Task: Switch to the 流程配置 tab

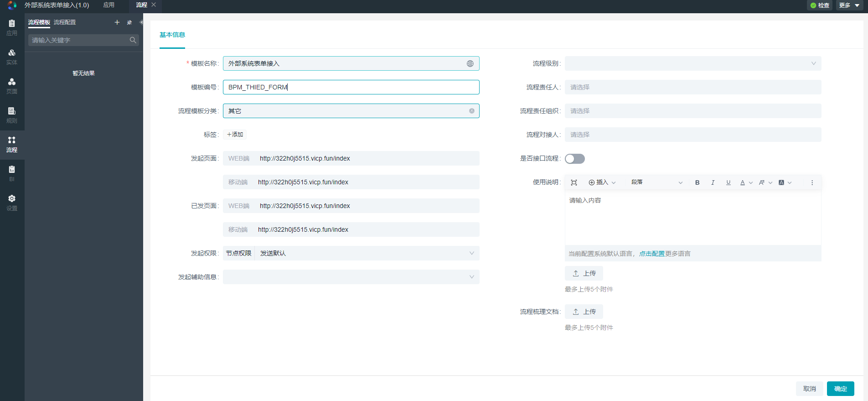Action: pos(65,22)
